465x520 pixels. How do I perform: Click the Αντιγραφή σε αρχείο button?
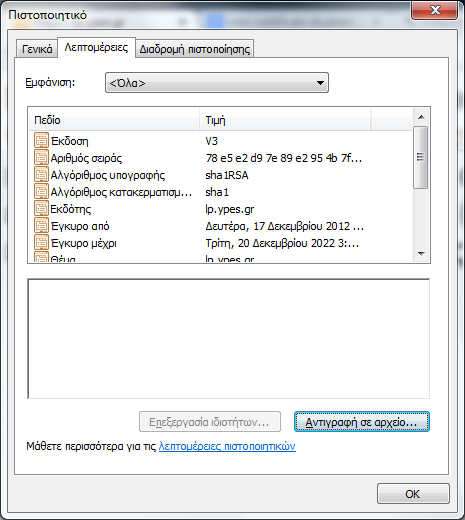362,422
